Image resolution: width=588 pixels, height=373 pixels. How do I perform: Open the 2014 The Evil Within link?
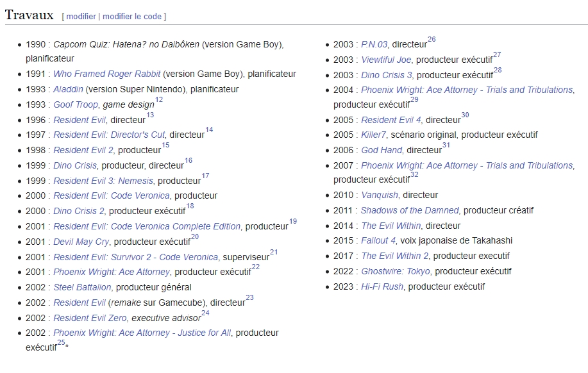tap(391, 226)
